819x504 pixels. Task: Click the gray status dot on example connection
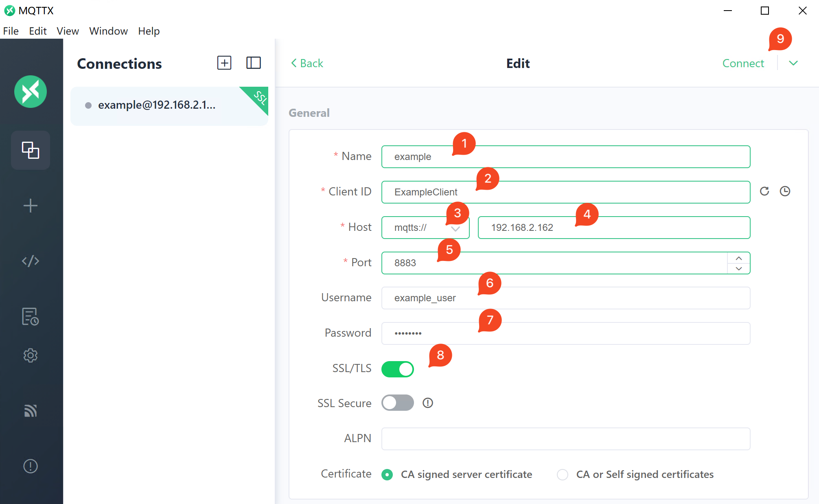[88, 105]
